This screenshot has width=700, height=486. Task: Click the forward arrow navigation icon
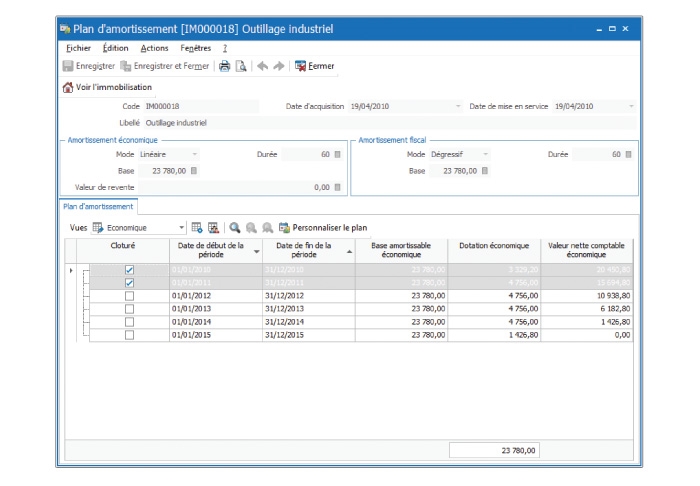(278, 66)
